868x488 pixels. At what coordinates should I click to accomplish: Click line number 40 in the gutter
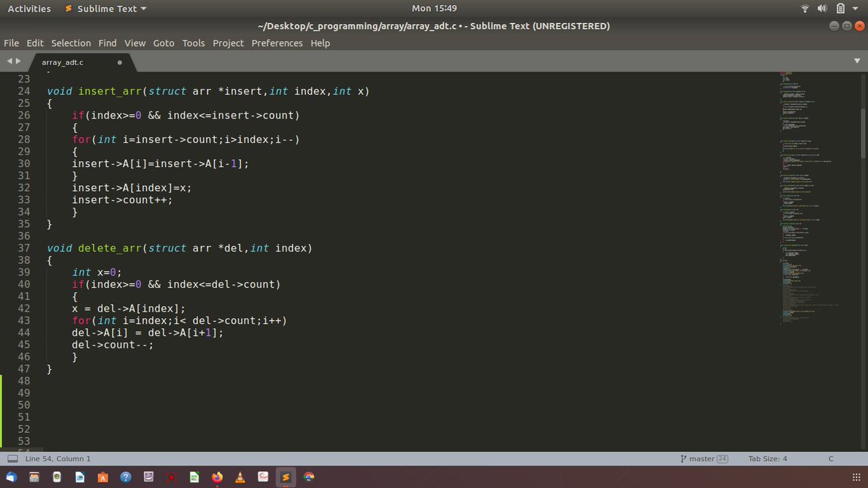click(23, 284)
